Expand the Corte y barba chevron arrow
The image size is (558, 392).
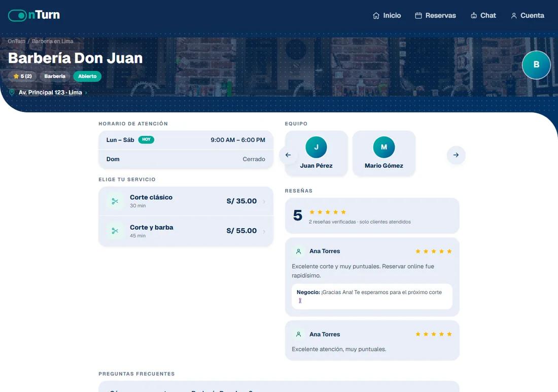[264, 232]
